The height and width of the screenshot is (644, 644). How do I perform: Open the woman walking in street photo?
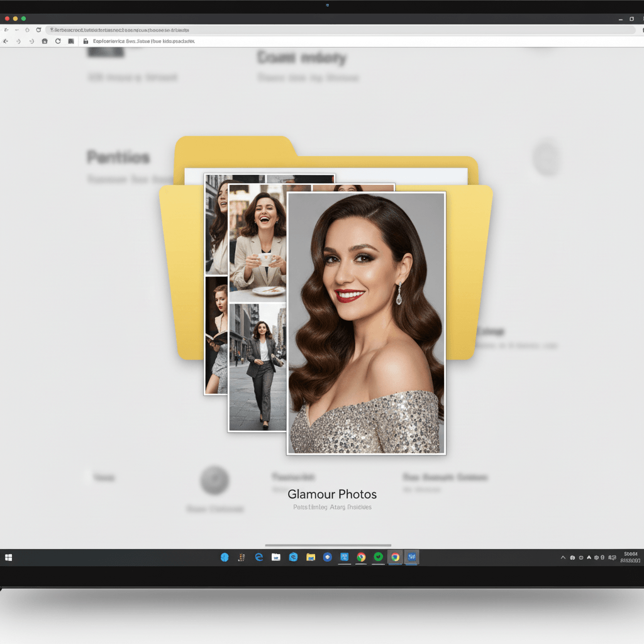pyautogui.click(x=257, y=367)
